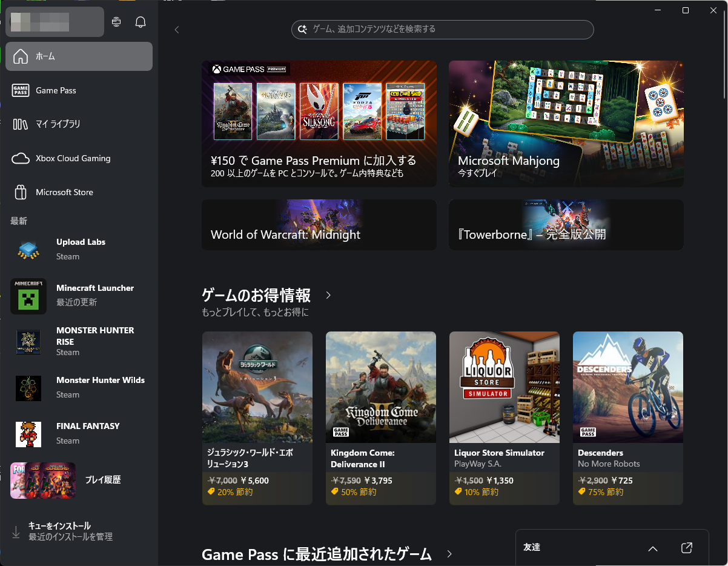
Task: Open Microsoft Store from the sidebar
Action: tap(65, 192)
